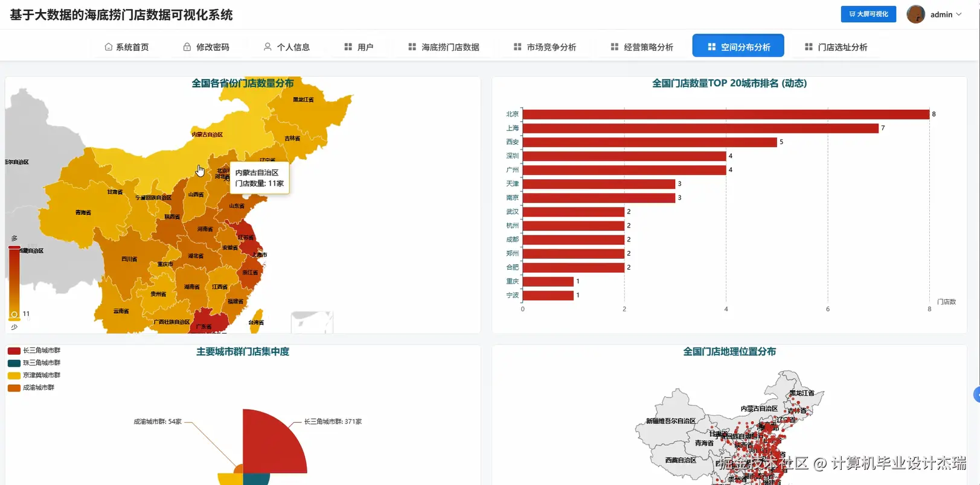
Task: Open 经营策略分析 menu item
Action: point(642,46)
